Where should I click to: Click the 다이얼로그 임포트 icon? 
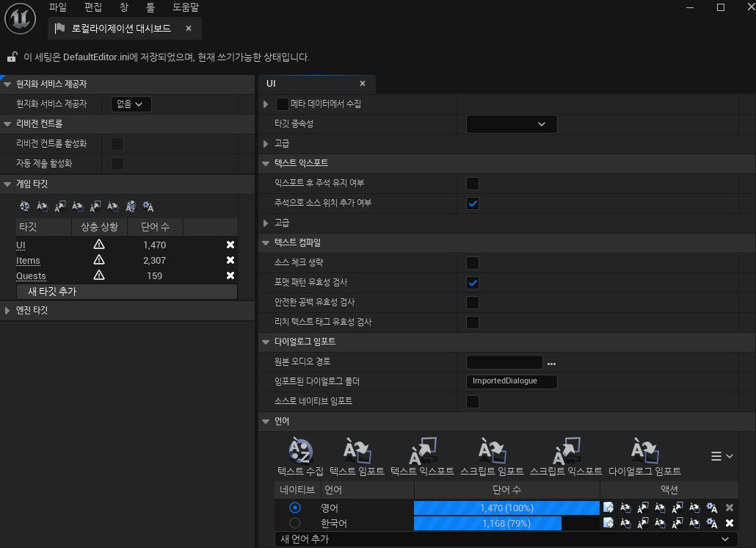coord(644,450)
